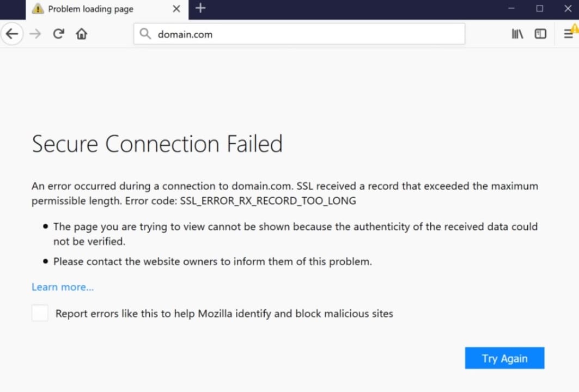Navigate back to the previous page

(12, 33)
